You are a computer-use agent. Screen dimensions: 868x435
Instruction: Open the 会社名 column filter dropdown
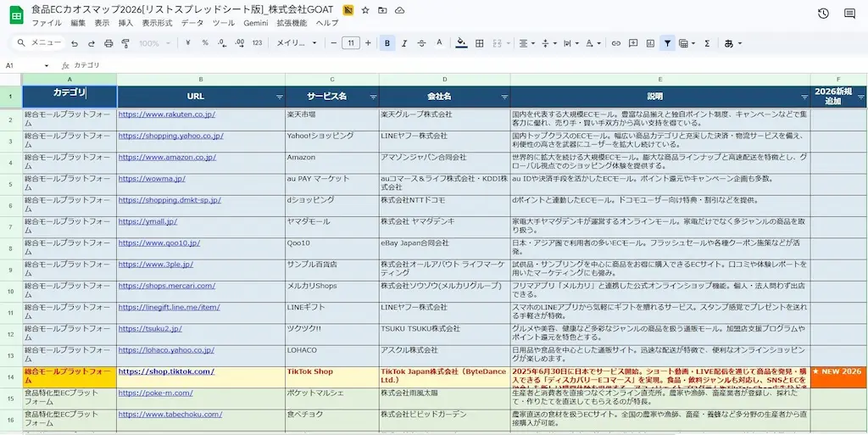[x=504, y=97]
